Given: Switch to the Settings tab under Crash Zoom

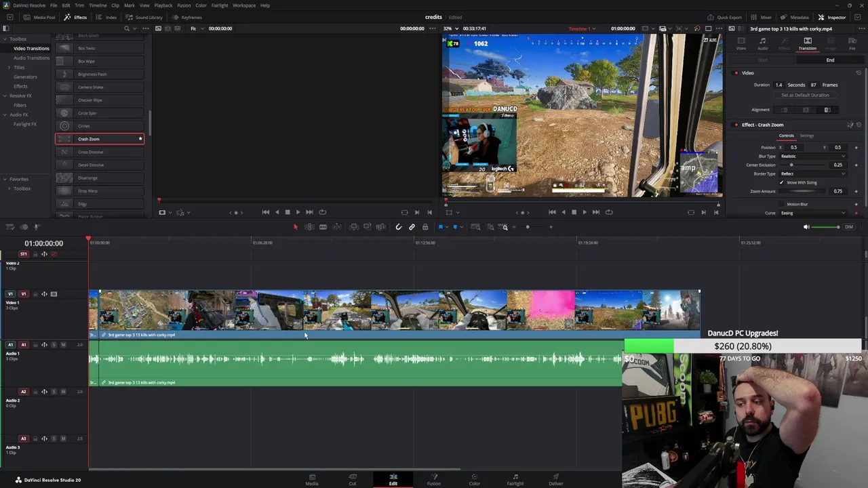Looking at the screenshot, I should pos(806,136).
